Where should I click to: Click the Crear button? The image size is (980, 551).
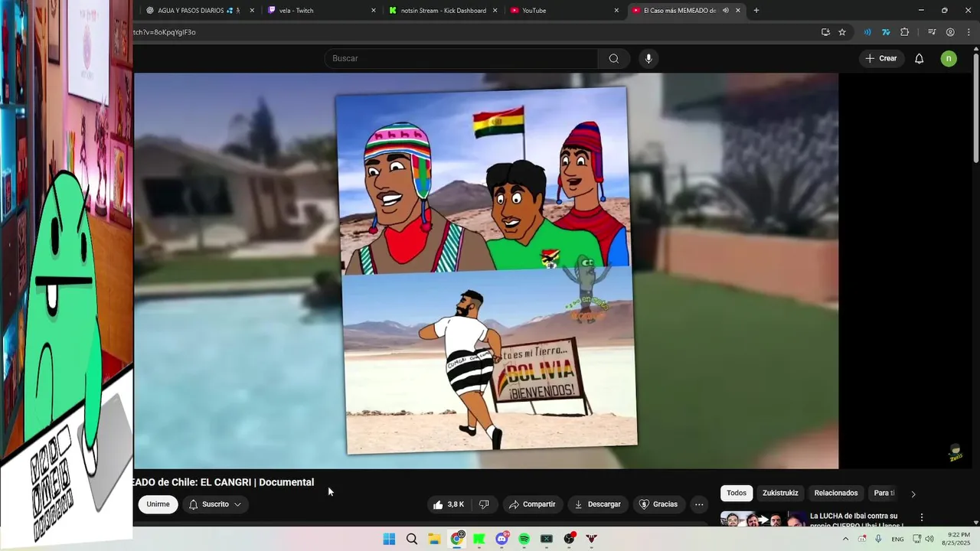[881, 59]
